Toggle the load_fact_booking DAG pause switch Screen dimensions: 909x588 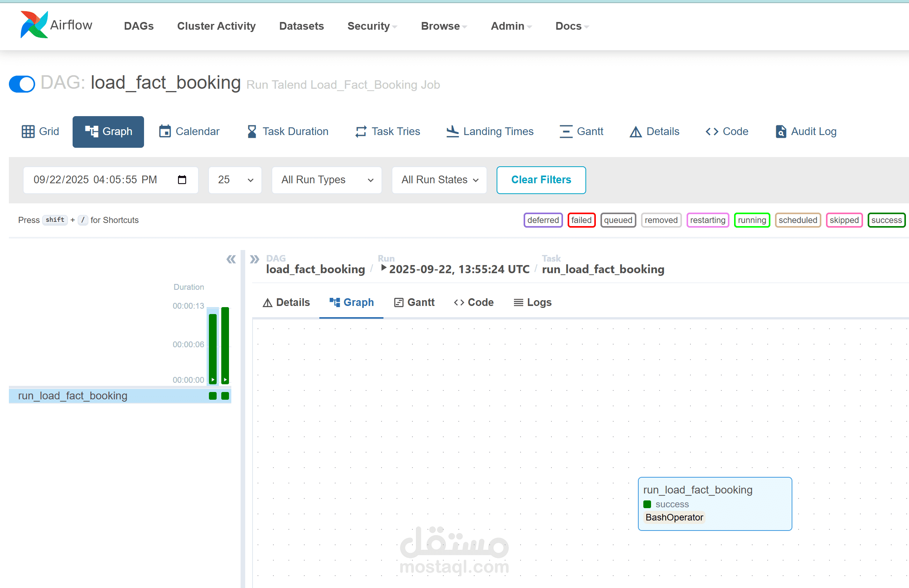[x=22, y=84]
